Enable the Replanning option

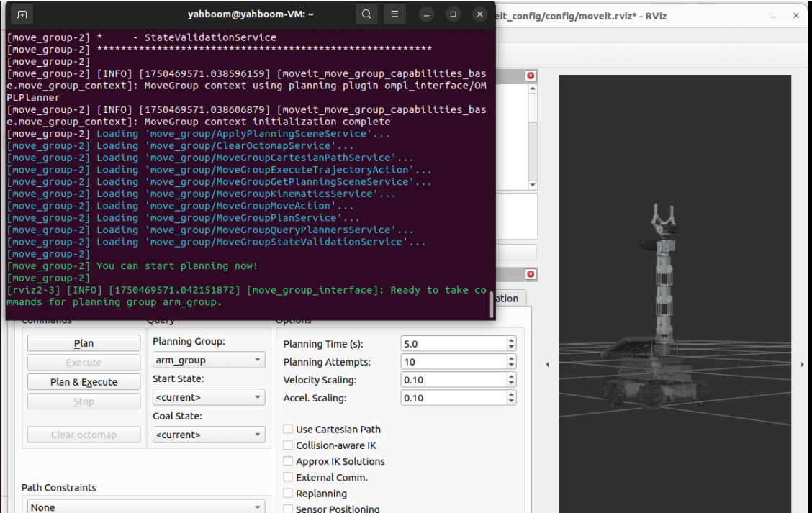click(x=288, y=494)
